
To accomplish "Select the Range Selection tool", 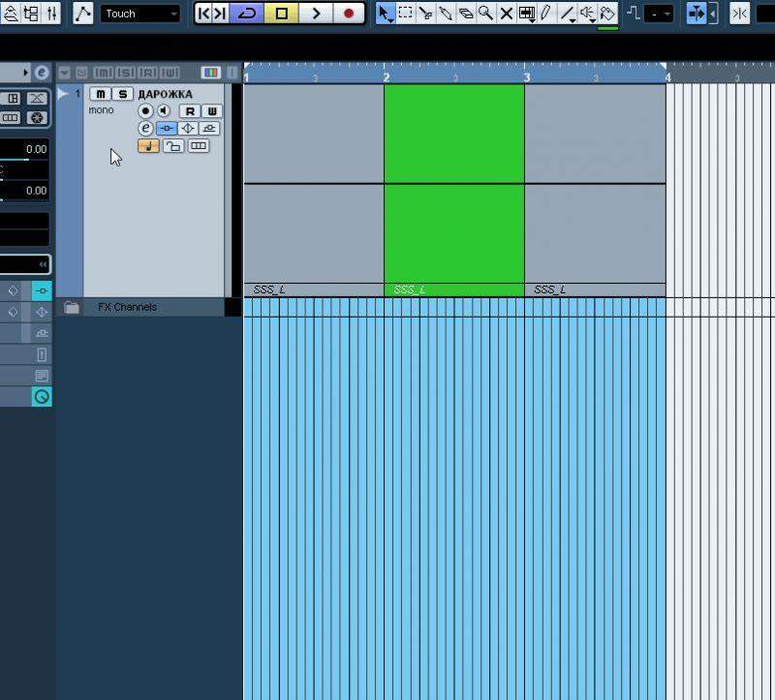I will [405, 14].
